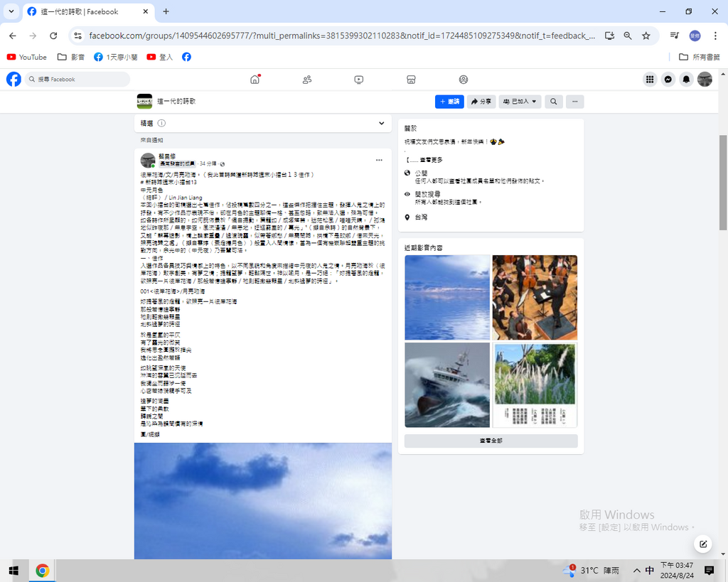Open Messenger chat icon
This screenshot has height=582, width=728.
(x=668, y=80)
